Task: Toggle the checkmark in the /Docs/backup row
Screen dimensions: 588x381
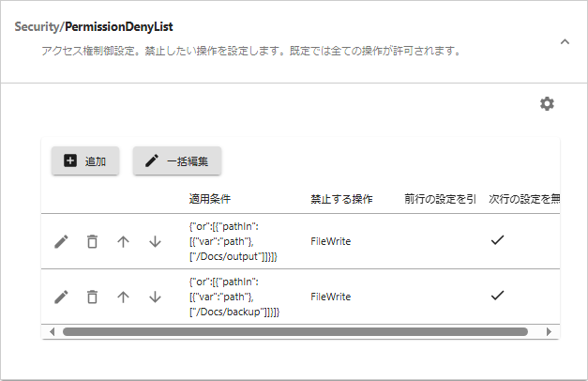Action: coord(498,296)
